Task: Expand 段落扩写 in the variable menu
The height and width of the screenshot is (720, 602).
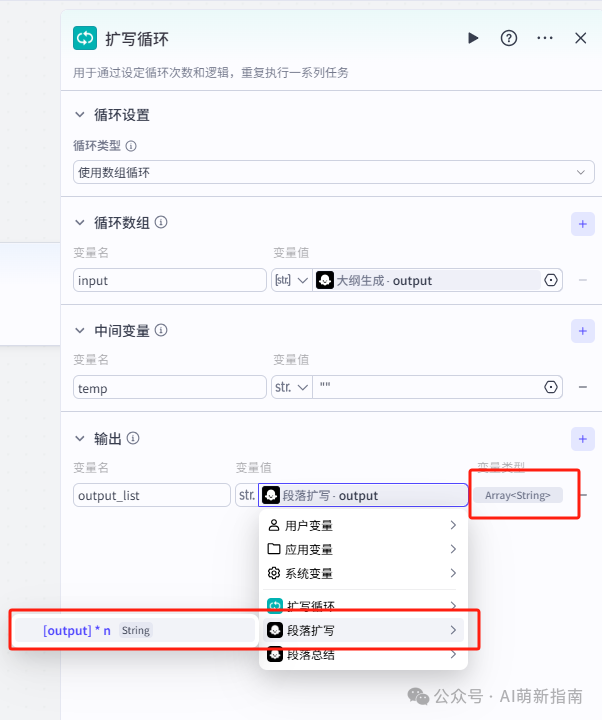Action: coord(363,630)
